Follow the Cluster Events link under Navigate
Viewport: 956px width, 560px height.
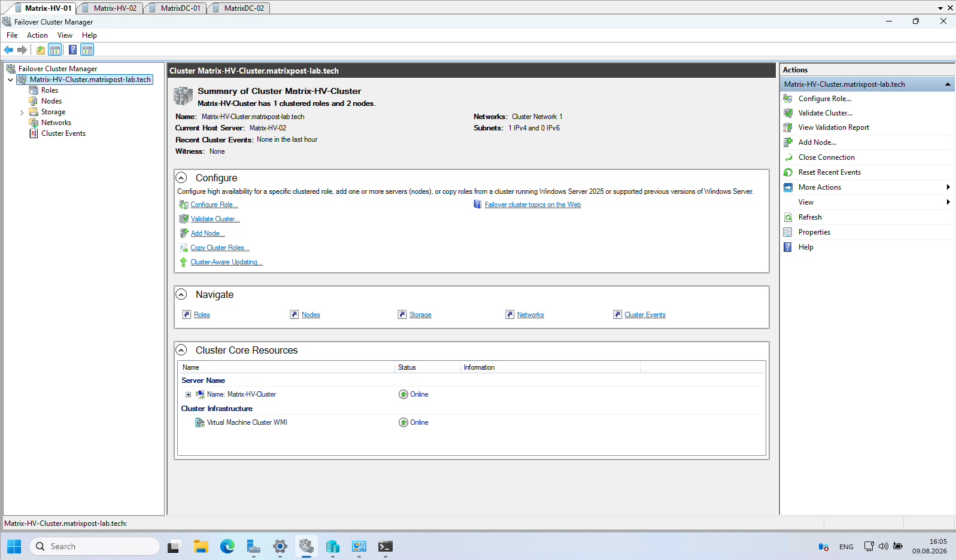coord(645,315)
